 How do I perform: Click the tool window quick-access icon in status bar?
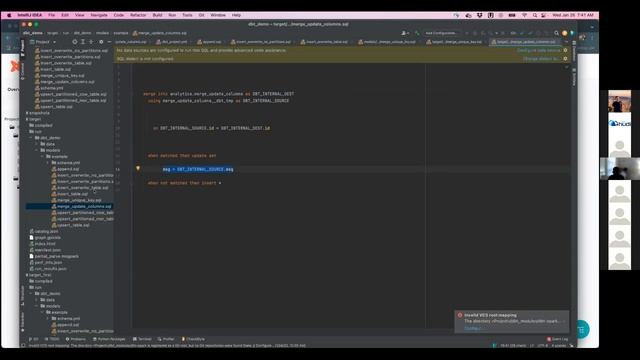(23, 345)
